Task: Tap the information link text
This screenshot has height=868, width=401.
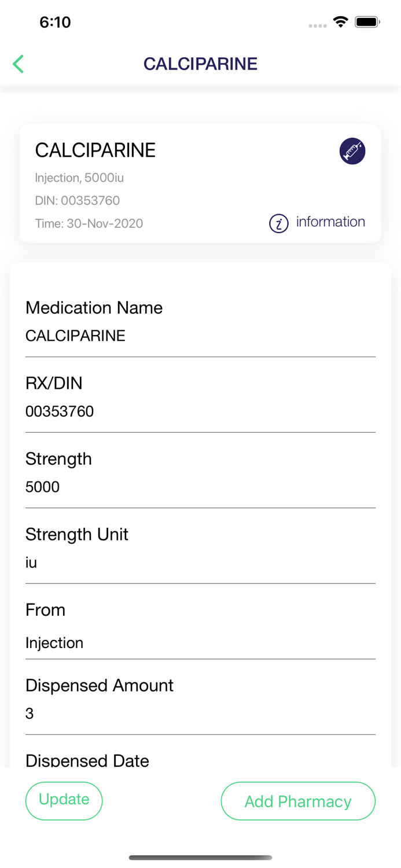Action: pyautogui.click(x=330, y=222)
